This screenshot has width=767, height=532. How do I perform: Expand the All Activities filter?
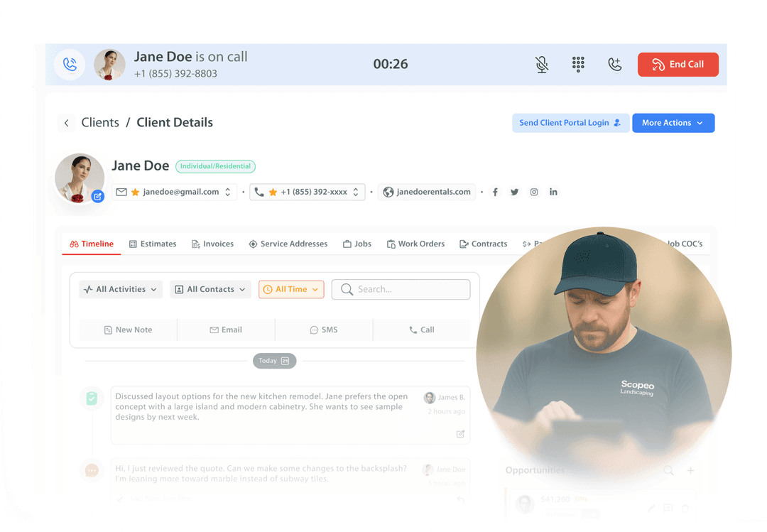120,289
